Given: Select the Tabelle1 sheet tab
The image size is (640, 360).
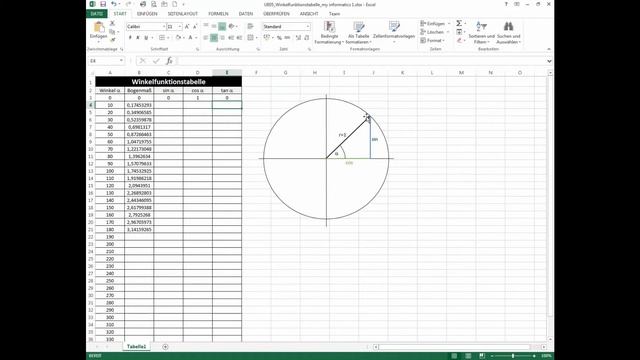Looking at the screenshot, I should coord(136,347).
